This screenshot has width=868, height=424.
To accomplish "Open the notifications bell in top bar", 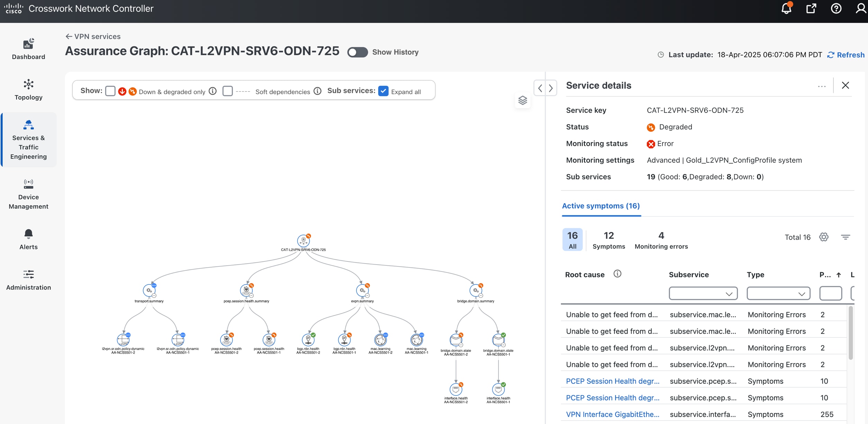I will click(x=786, y=8).
